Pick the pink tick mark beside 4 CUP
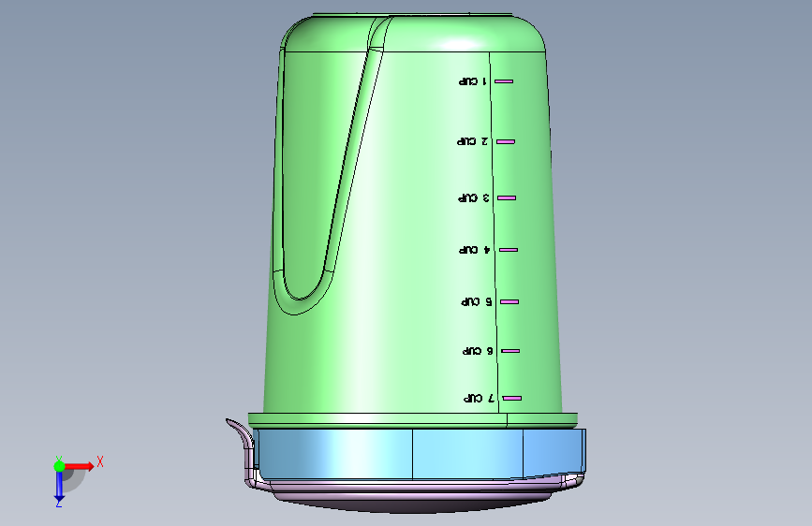The width and height of the screenshot is (812, 526). coord(509,250)
